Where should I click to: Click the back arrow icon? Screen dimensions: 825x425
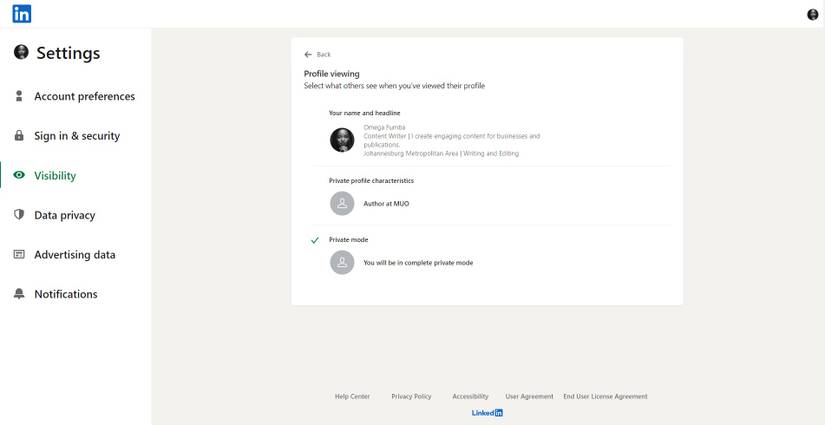tap(308, 54)
